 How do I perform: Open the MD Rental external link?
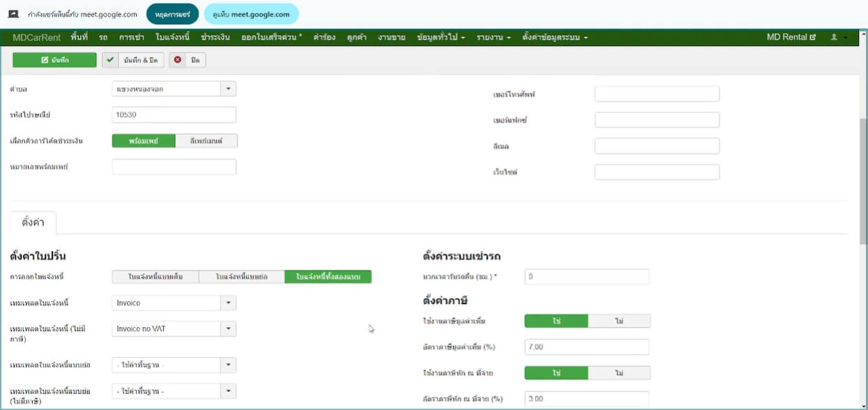791,37
